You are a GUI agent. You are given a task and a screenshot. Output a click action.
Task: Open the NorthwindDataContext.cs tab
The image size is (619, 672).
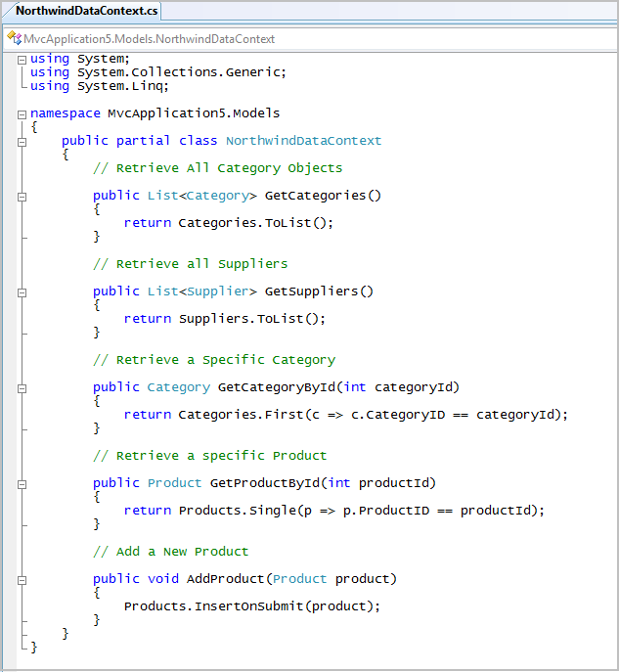[x=84, y=11]
